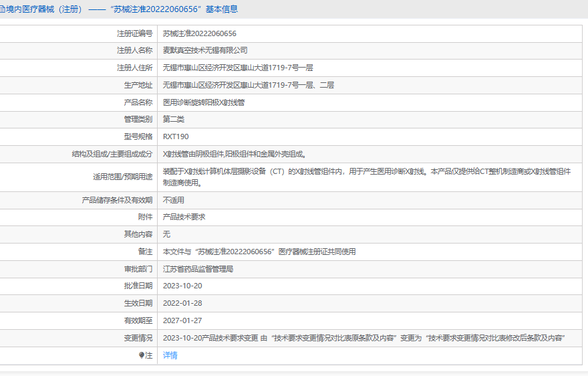This screenshot has height=376, width=588.
Task: Open the 详情 link in the 注 row
Action: click(170, 355)
